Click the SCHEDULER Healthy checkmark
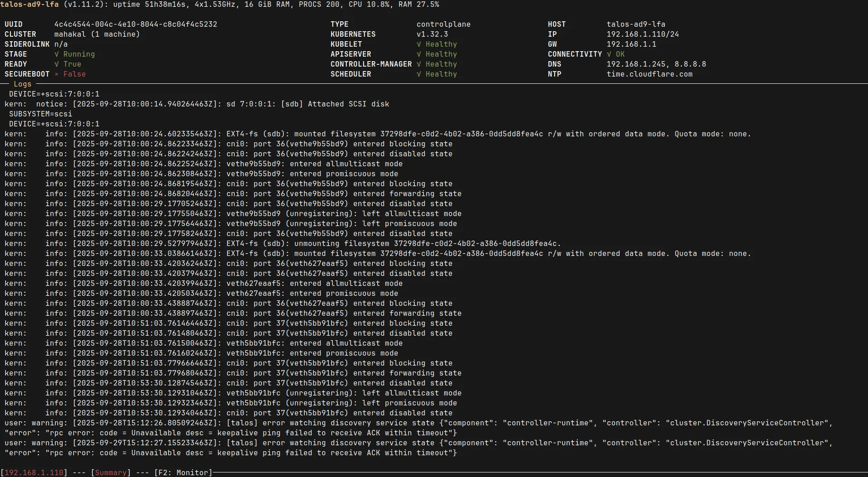This screenshot has width=868, height=477. [x=419, y=74]
